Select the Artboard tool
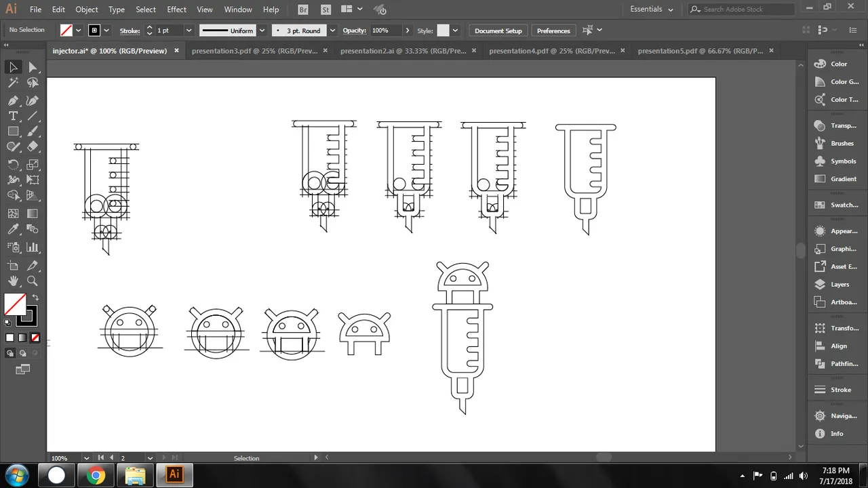The image size is (868, 488). 13,265
